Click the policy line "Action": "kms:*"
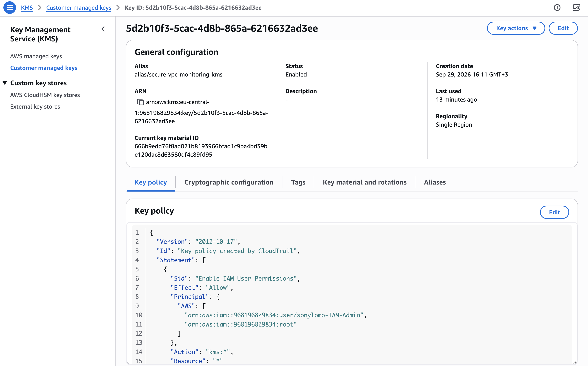Image resolution: width=588 pixels, height=366 pixels. point(202,352)
